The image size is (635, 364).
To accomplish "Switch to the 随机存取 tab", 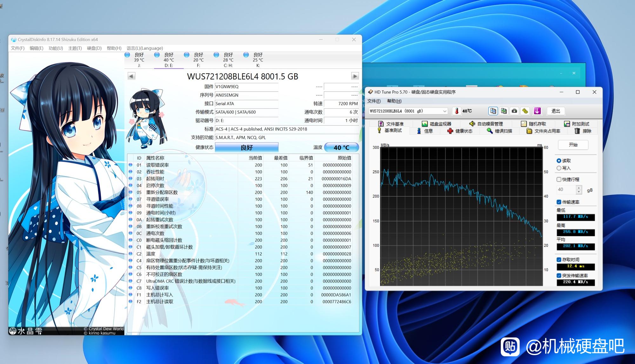I will tap(534, 124).
